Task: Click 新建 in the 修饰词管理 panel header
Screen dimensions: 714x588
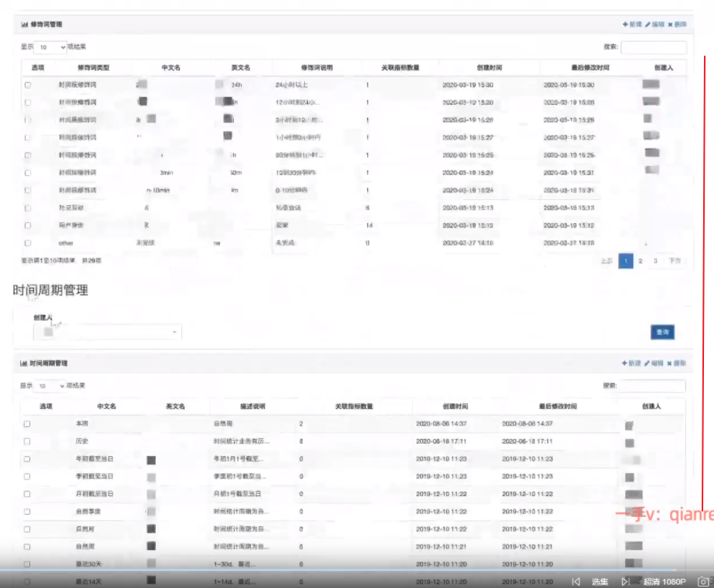Action: pos(632,25)
